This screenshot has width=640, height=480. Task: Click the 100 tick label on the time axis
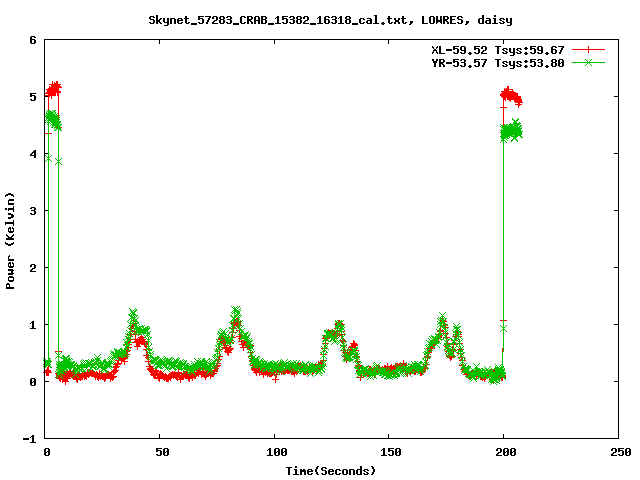[275, 452]
